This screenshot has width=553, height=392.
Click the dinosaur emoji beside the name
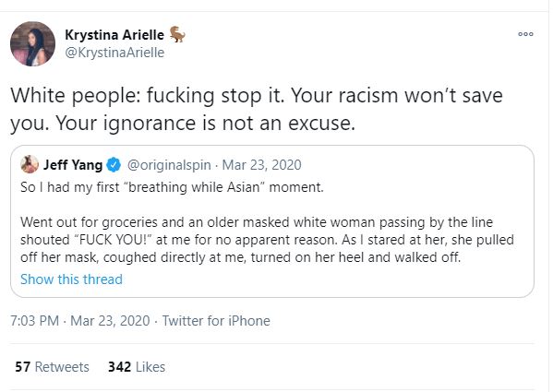tap(177, 34)
